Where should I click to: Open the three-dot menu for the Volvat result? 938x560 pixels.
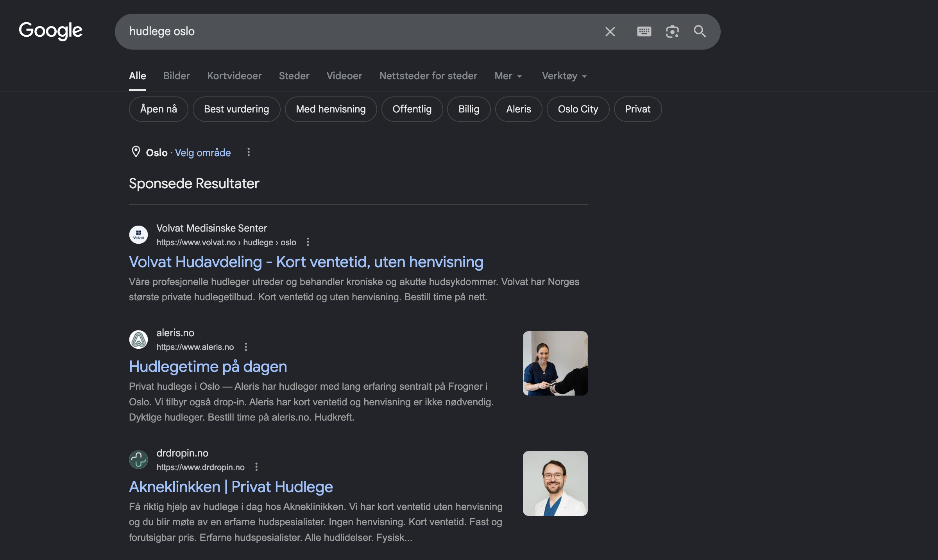(308, 242)
